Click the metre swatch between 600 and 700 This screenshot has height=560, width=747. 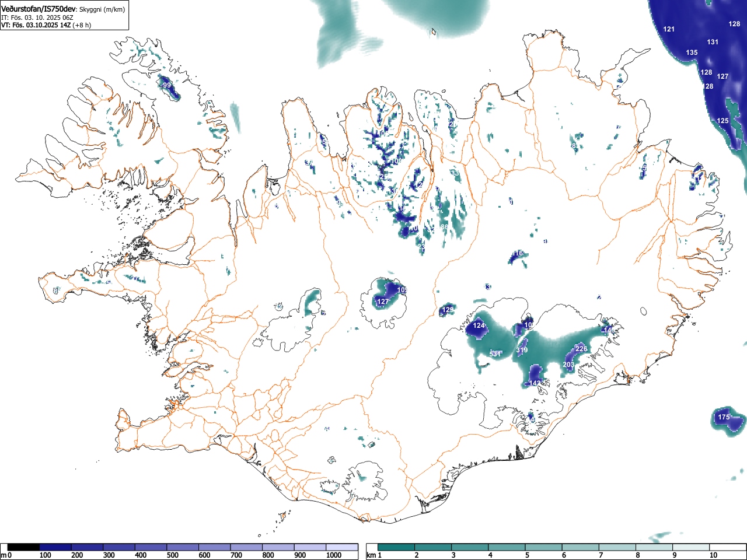[x=215, y=547]
